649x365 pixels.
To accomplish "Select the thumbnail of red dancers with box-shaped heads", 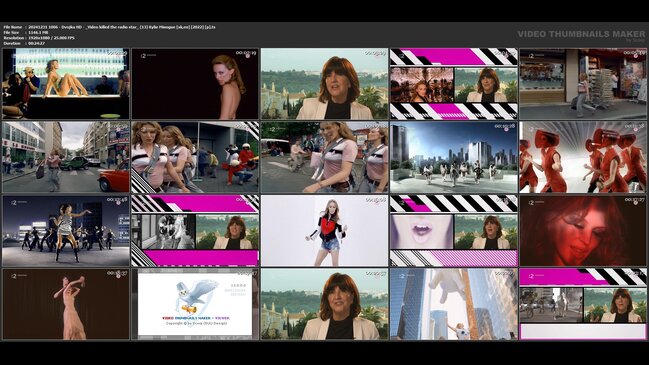I will tap(583, 157).
